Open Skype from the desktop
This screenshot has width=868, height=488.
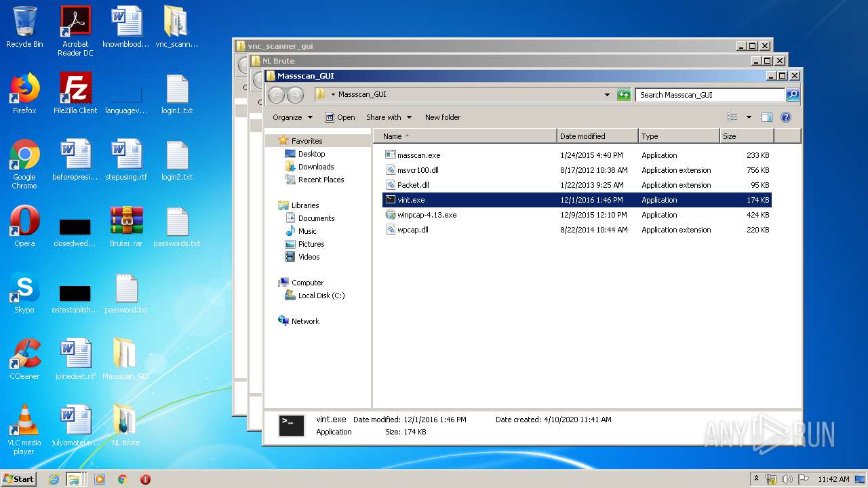click(x=24, y=293)
